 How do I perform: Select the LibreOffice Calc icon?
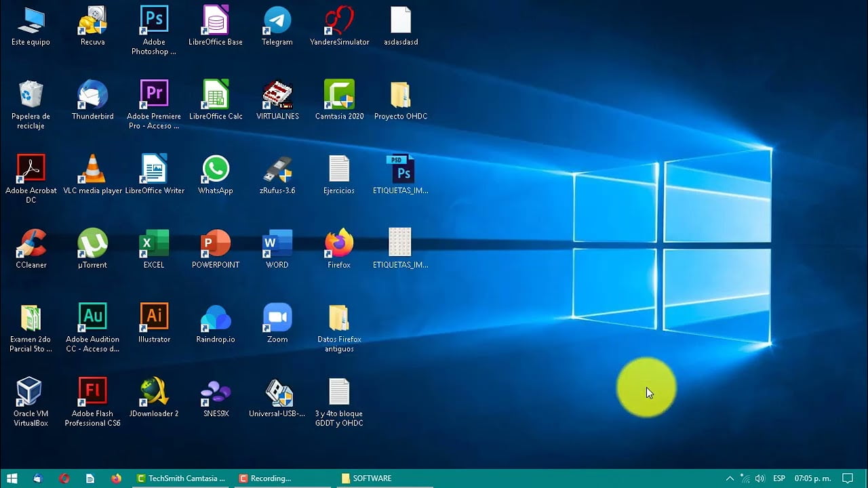click(216, 100)
